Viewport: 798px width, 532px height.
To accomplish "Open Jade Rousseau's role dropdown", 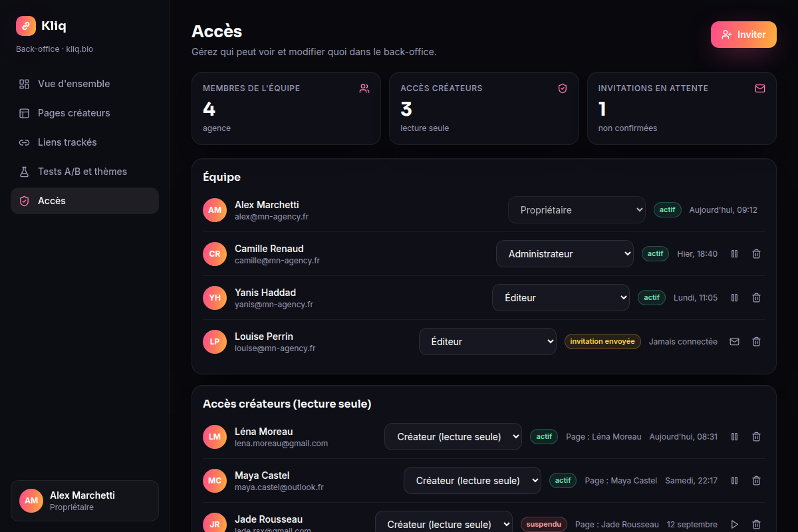I will pos(444,523).
